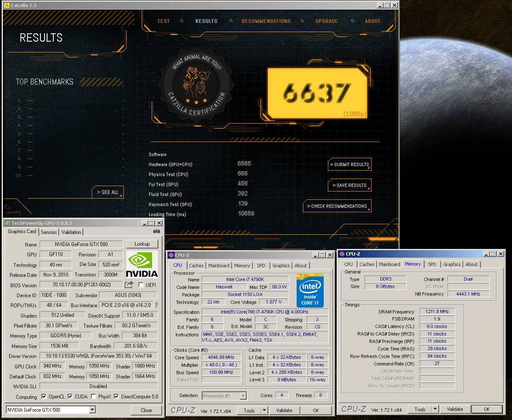Click the Memory Type DDR3 value
The height and width of the screenshot is (420, 512).
(x=385, y=279)
